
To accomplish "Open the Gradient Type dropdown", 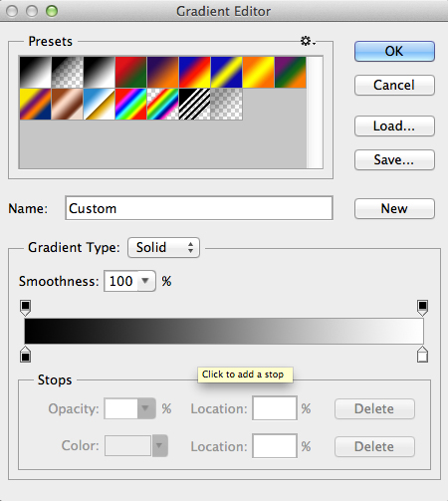I will tap(163, 247).
